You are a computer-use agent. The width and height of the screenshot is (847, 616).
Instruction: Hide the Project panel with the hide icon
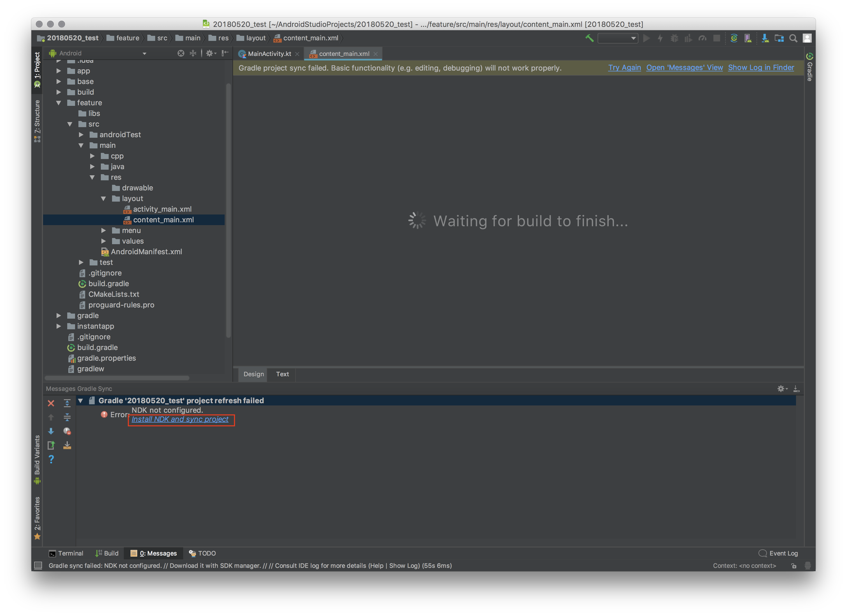[225, 53]
